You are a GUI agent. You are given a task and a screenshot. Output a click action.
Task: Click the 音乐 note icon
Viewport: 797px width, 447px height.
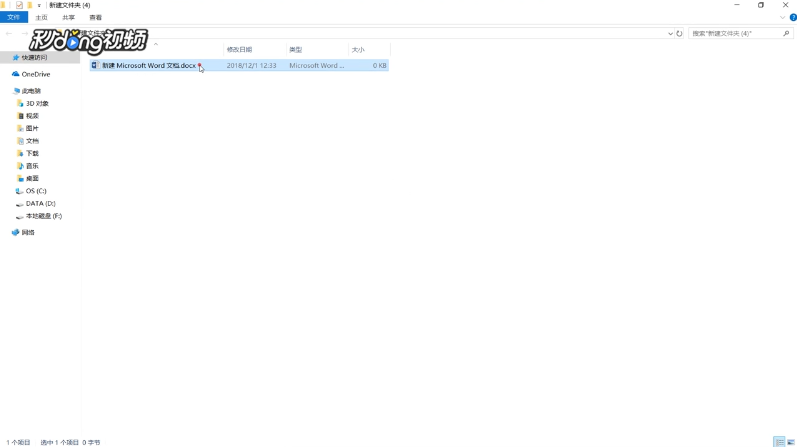(x=20, y=166)
